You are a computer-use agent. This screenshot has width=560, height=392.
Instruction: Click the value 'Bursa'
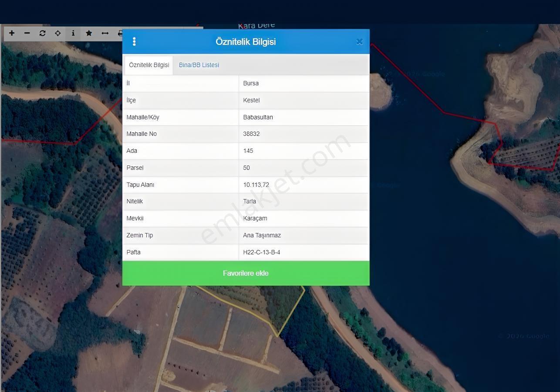pos(251,83)
